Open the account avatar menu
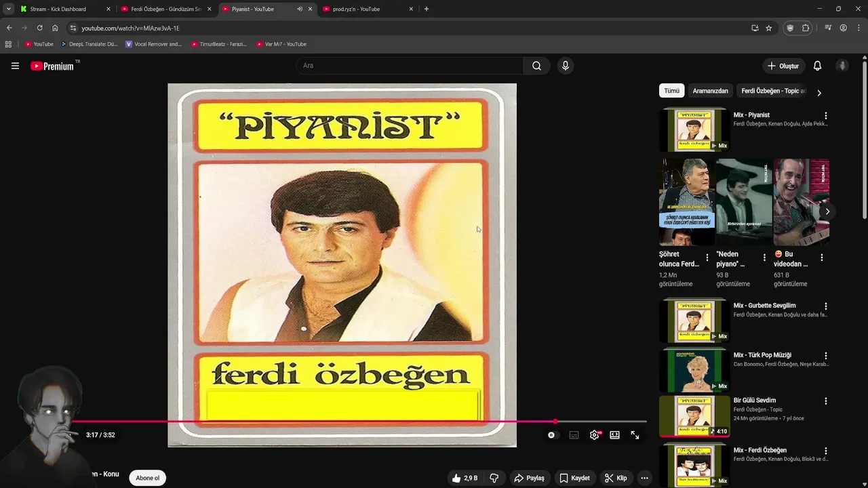The height and width of the screenshot is (488, 868). pos(842,66)
